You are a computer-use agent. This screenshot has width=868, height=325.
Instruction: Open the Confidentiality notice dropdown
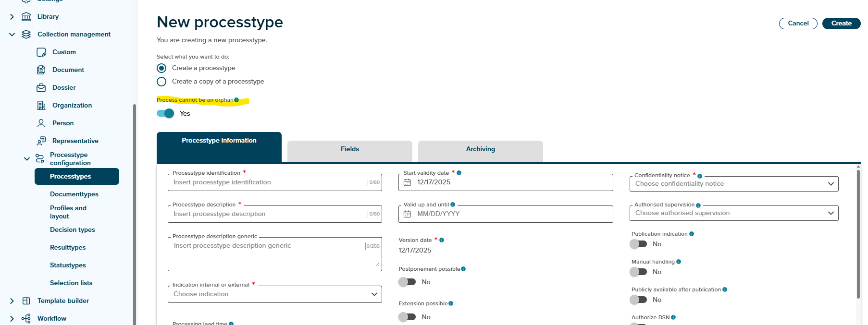733,184
